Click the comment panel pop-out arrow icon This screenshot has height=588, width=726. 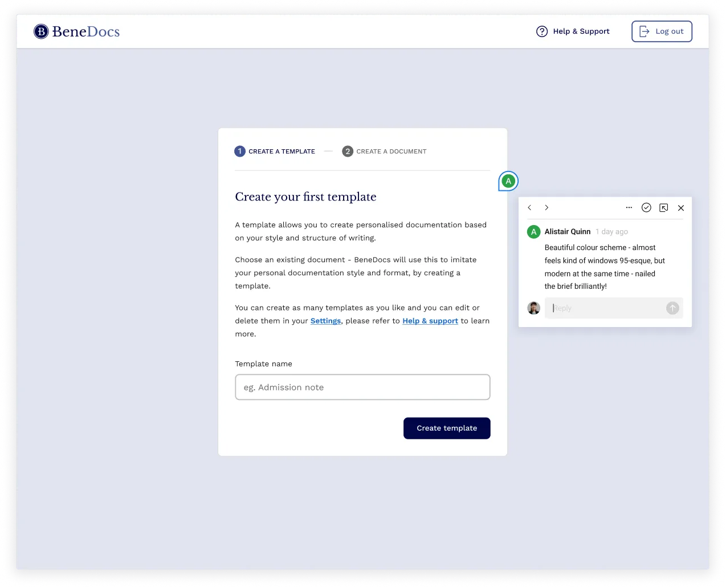coord(663,207)
